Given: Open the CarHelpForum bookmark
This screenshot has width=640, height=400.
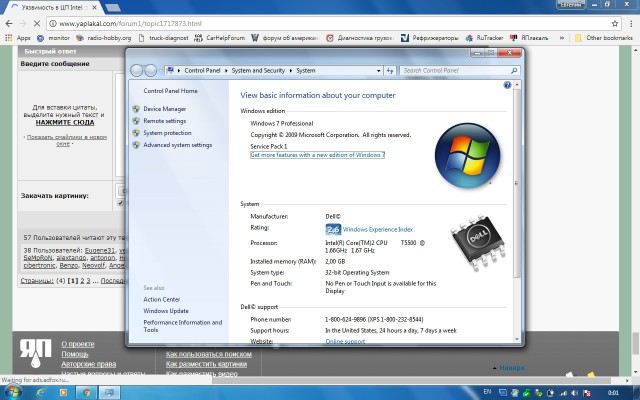Looking at the screenshot, I should point(220,38).
